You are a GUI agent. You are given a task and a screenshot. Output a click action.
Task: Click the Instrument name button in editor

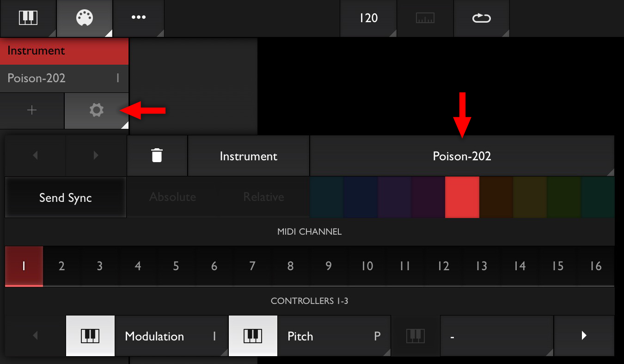click(249, 156)
